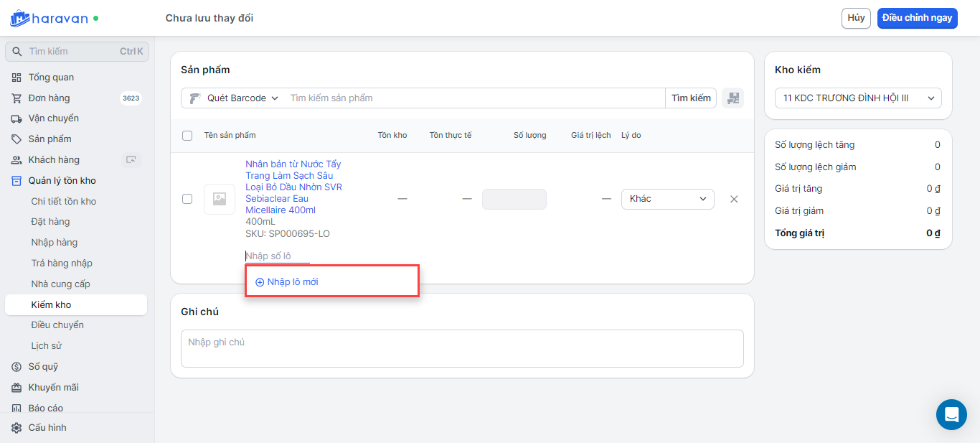Click the Đơn hàng cart icon
This screenshot has width=980, height=443.
click(17, 98)
